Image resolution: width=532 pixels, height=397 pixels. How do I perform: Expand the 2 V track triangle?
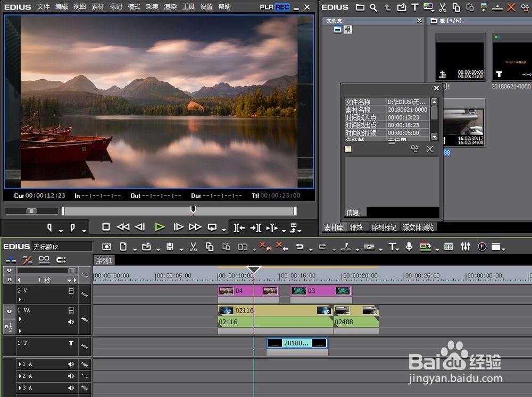(x=20, y=299)
